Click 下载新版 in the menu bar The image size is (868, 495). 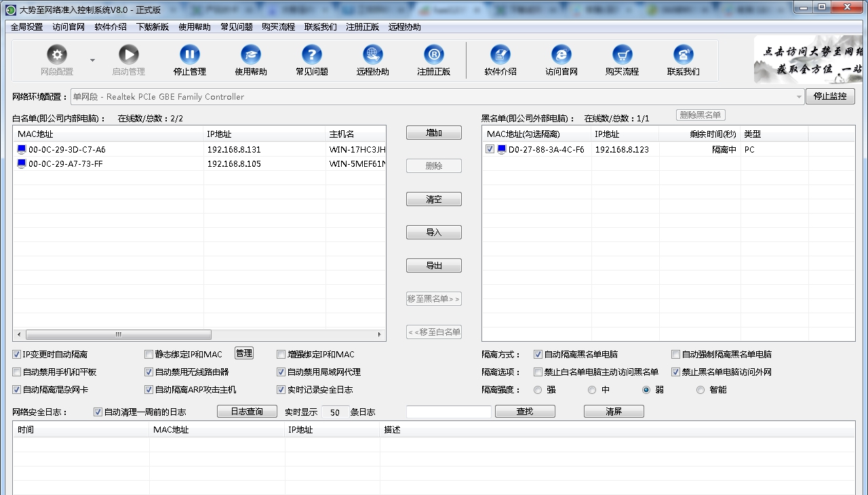point(153,28)
